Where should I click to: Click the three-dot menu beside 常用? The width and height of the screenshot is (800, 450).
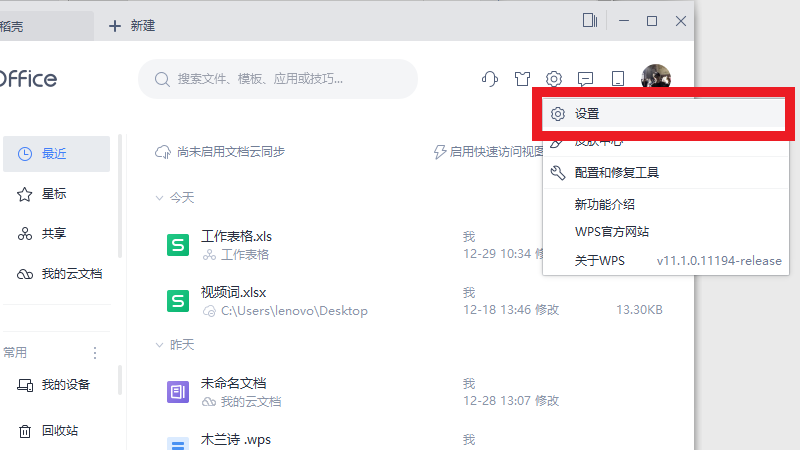pyautogui.click(x=96, y=353)
